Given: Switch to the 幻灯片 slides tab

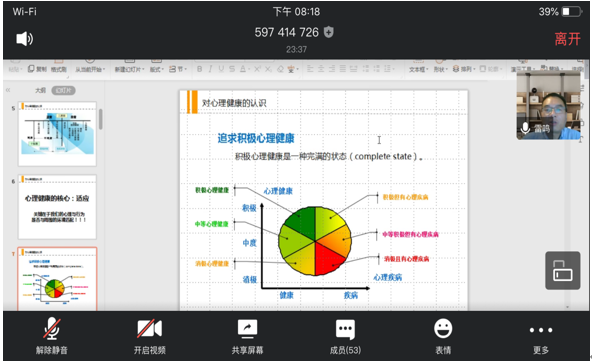Looking at the screenshot, I should pos(63,90).
